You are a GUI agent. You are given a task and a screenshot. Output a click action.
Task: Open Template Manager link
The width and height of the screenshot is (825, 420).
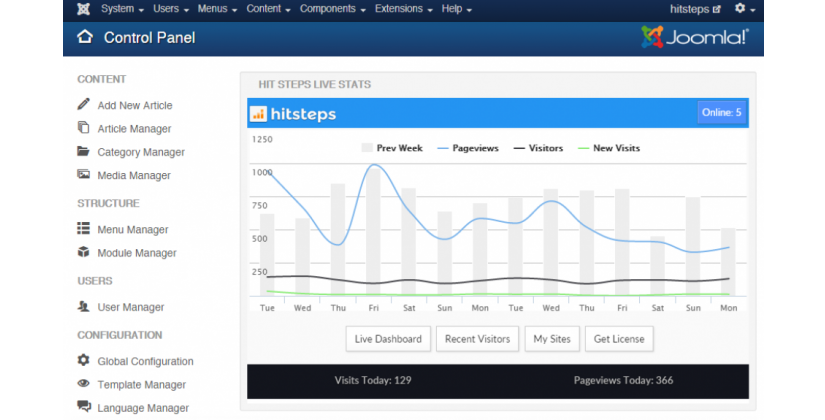tap(142, 385)
